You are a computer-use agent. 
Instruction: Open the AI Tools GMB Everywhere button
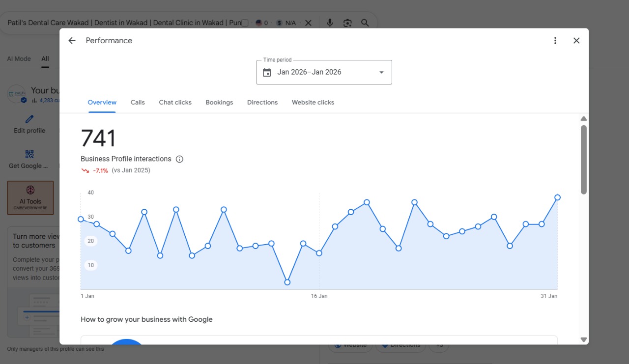pos(30,197)
